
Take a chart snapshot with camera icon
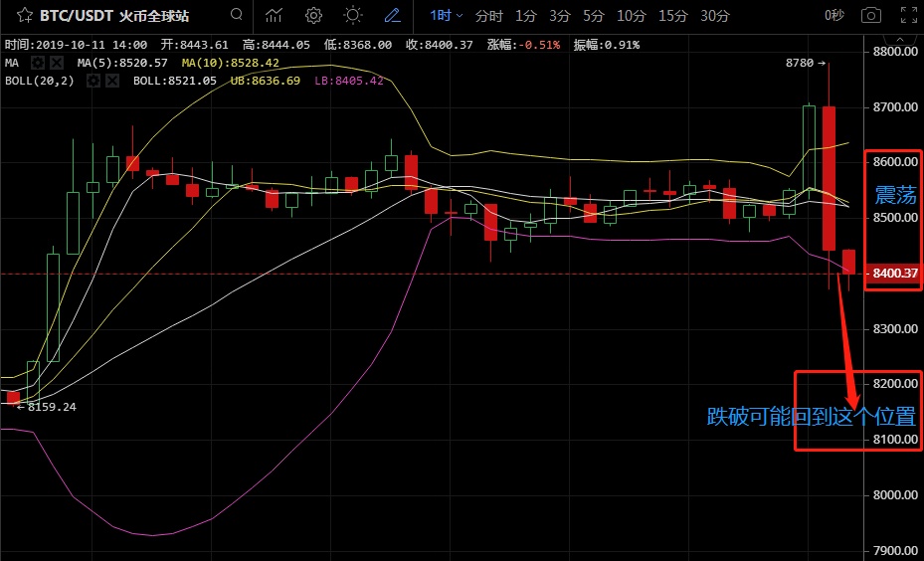click(x=871, y=16)
